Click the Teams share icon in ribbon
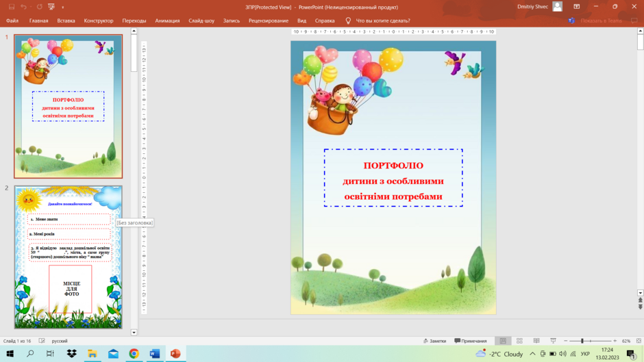Screen dimensions: 644x362 [x=571, y=21]
